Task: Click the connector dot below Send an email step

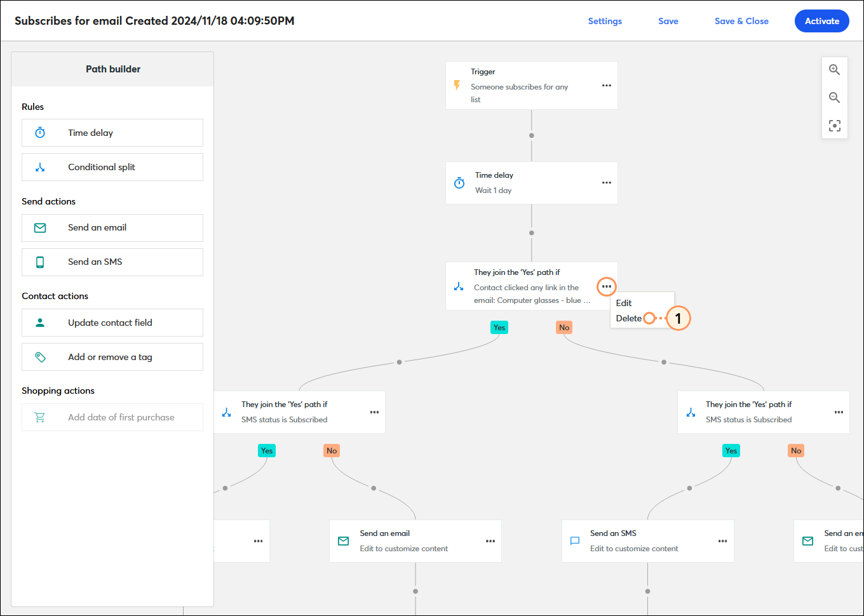Action: point(415,591)
